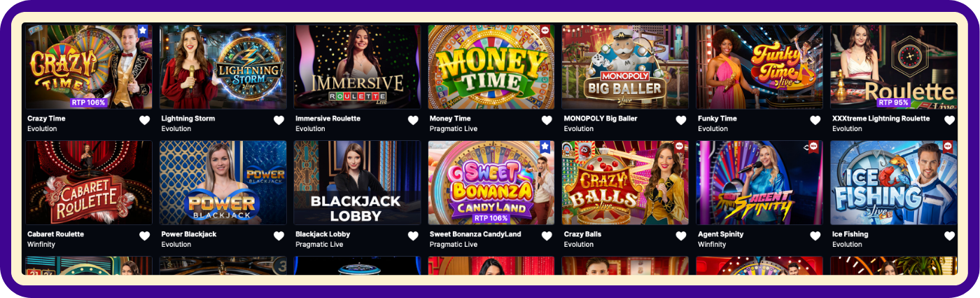Favorite MONOPOLY Big Baller with heart
Viewport: 980px width, 298px height.
(681, 121)
